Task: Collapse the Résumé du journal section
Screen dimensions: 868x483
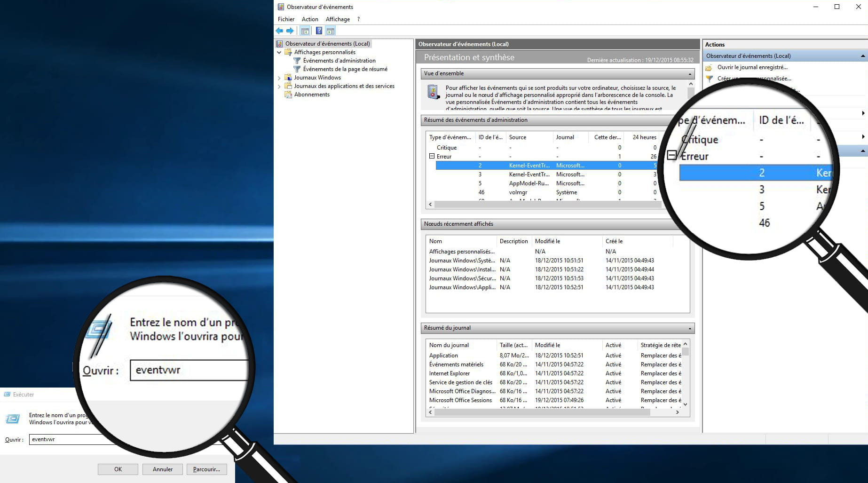Action: point(690,328)
